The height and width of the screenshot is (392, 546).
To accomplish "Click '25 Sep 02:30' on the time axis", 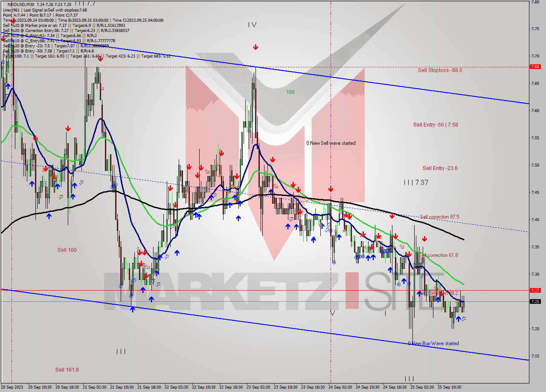I will (x=422, y=387).
